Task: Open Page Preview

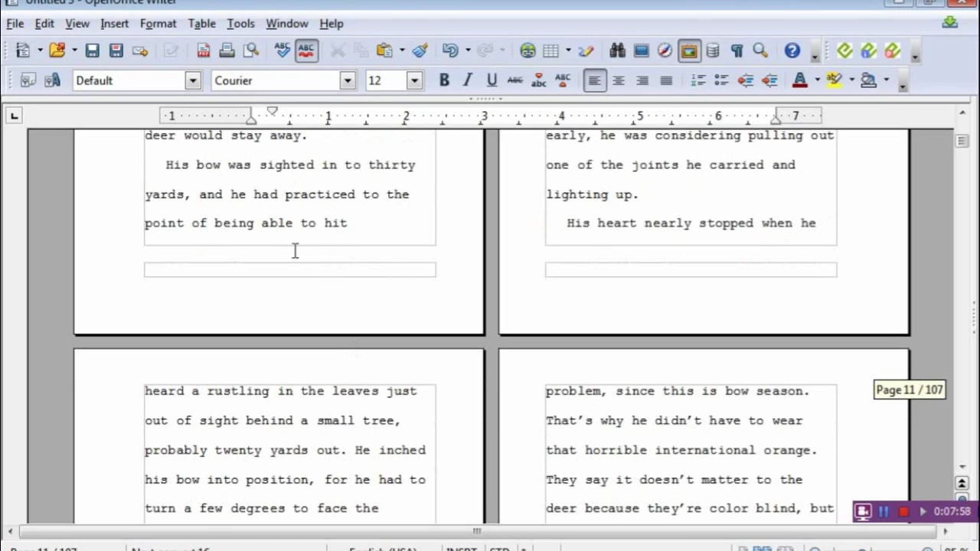Action: [251, 51]
